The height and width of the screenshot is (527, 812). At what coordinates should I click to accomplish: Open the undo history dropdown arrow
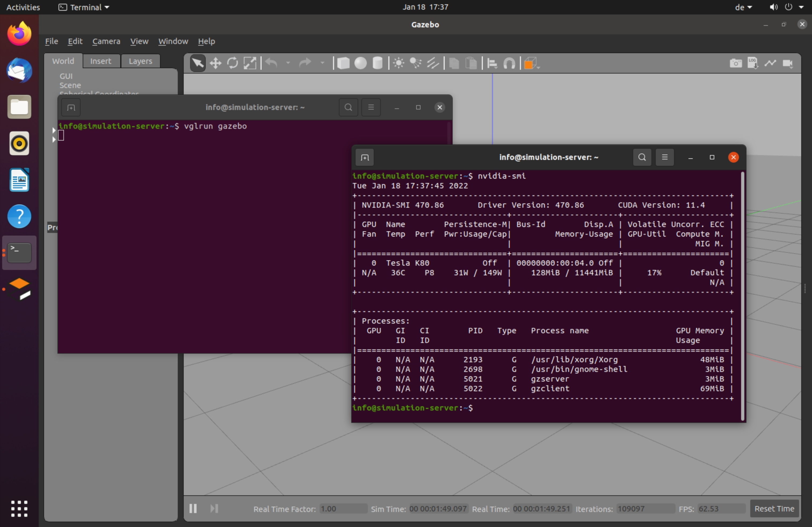coord(288,63)
